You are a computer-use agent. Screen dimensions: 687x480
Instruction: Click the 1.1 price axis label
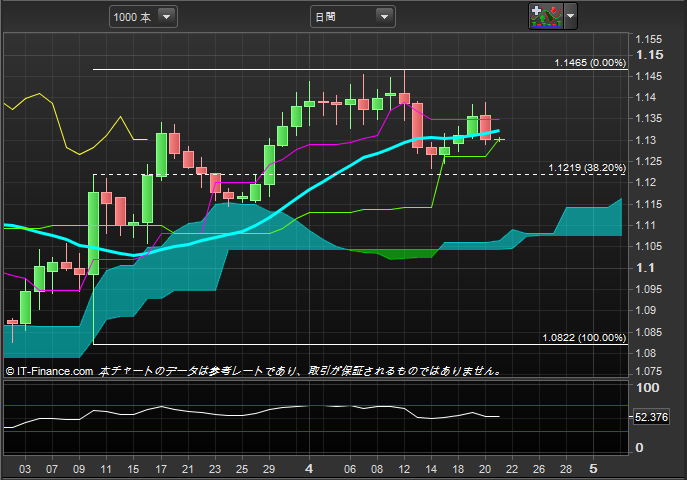pyautogui.click(x=645, y=268)
